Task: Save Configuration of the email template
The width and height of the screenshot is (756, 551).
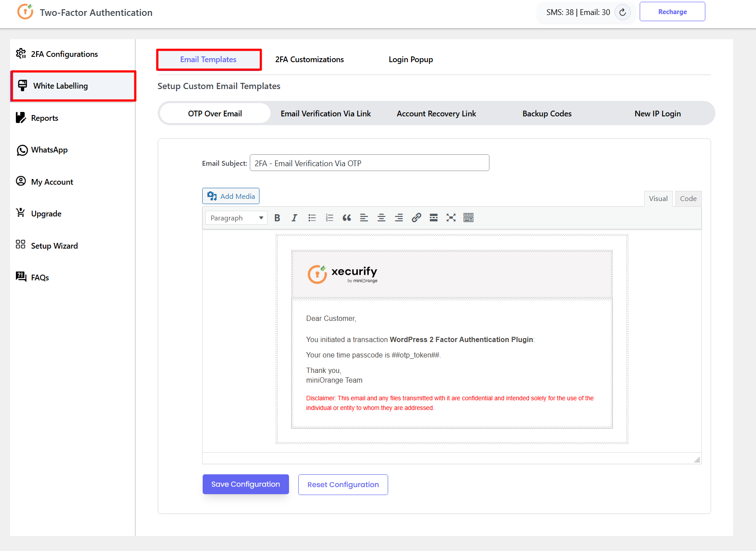Action: click(246, 484)
